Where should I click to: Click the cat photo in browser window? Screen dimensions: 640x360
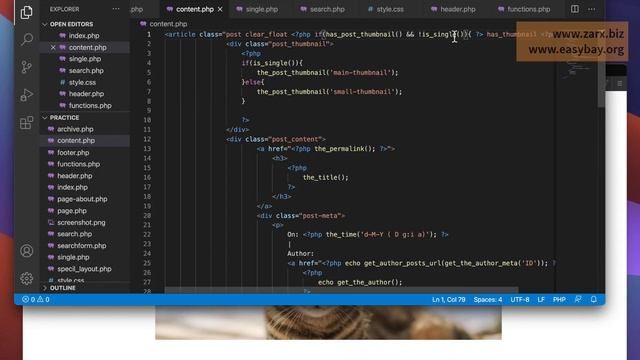coord(328,322)
